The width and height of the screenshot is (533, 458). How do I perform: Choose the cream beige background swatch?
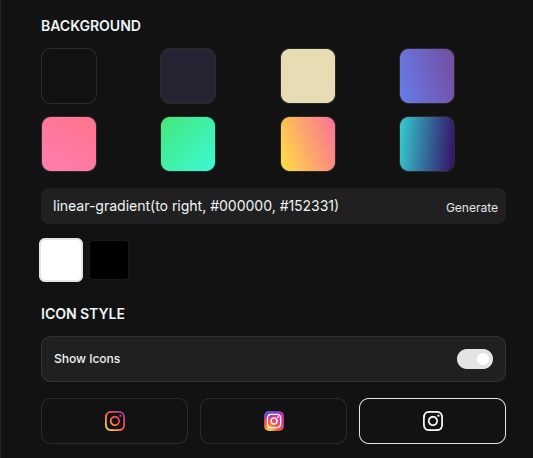pyautogui.click(x=308, y=76)
